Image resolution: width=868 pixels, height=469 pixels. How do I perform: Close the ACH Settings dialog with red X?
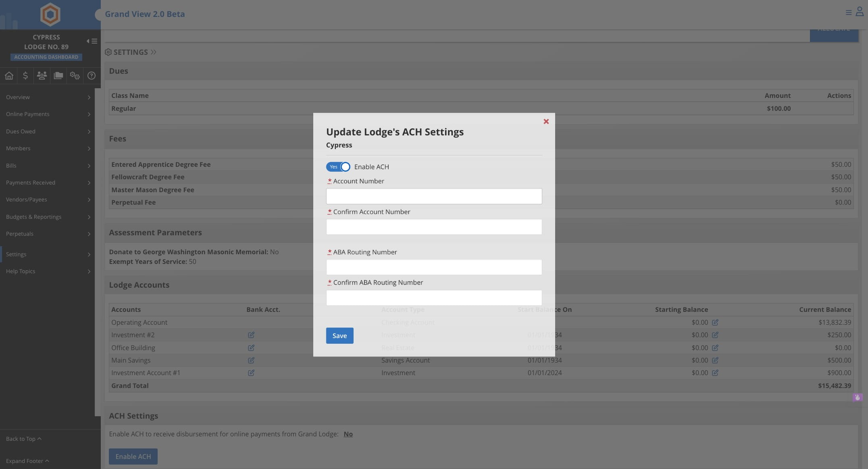(x=546, y=122)
